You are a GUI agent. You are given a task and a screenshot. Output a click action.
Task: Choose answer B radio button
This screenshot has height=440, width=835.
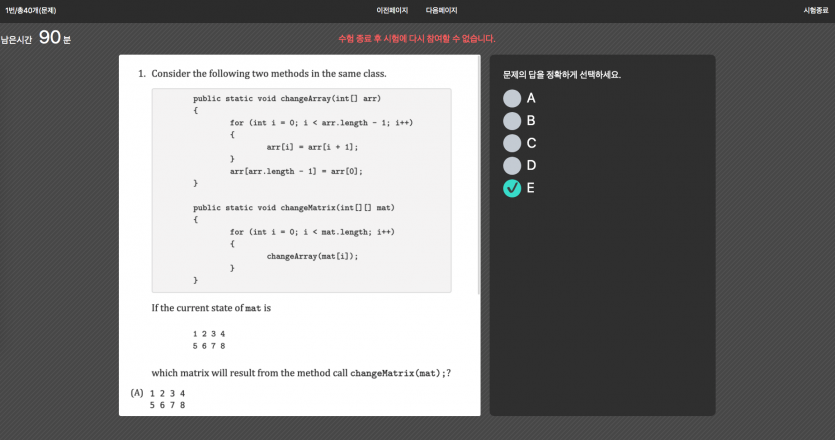512,121
